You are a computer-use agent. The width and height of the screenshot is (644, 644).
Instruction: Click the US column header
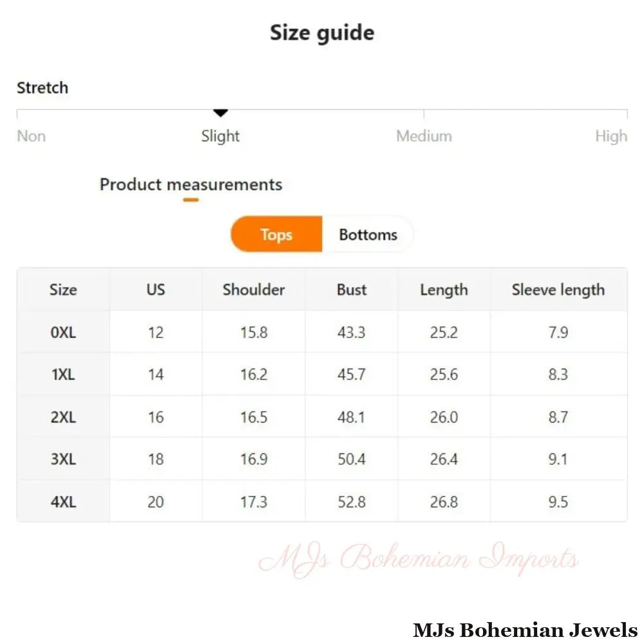tap(156, 290)
